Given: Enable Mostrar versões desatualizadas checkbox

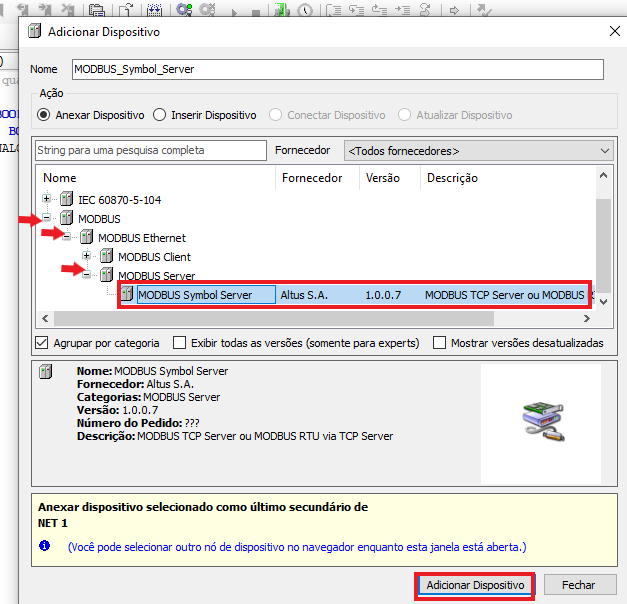Looking at the screenshot, I should (440, 343).
